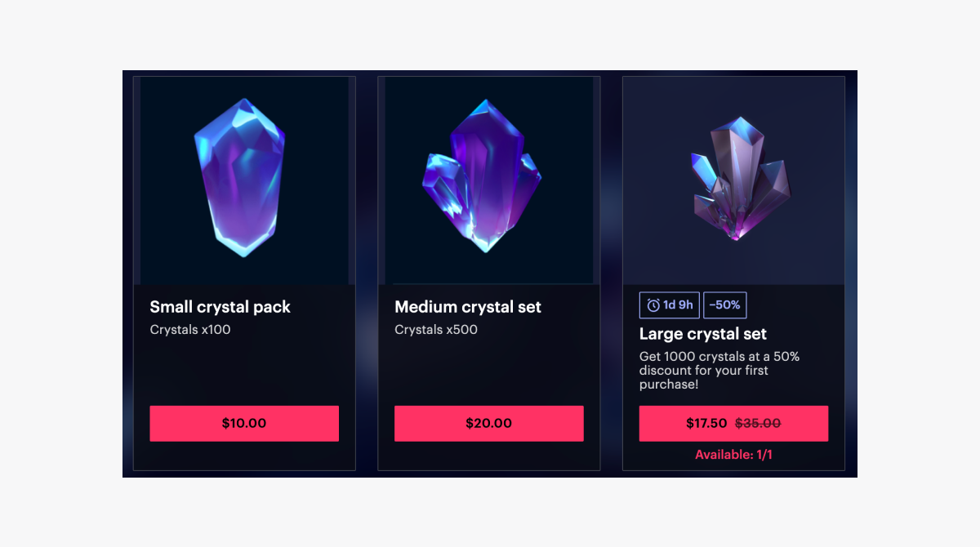Click the Crystals x100 label

click(x=190, y=330)
